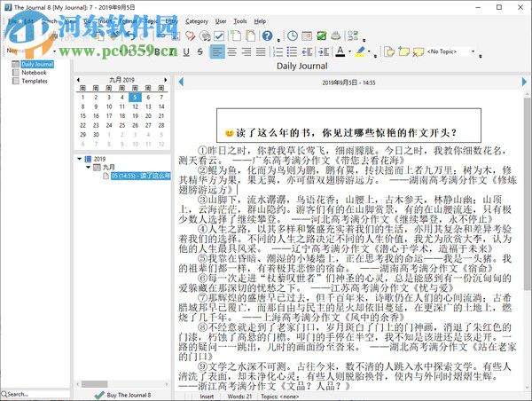The height and width of the screenshot is (401, 532).
Task: Open overflow chevron after the four-shapes icon
Action: click(364, 40)
